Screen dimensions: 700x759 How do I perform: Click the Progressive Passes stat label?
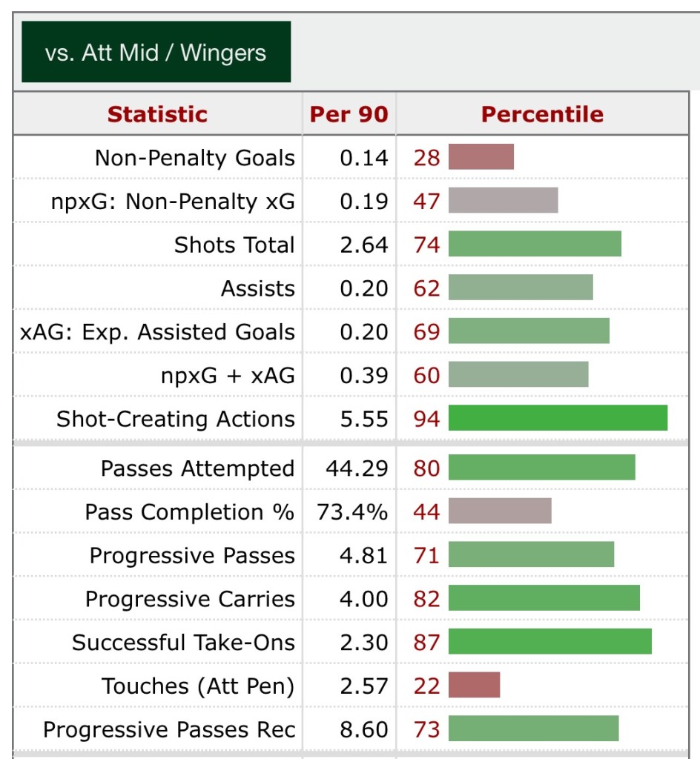point(192,556)
